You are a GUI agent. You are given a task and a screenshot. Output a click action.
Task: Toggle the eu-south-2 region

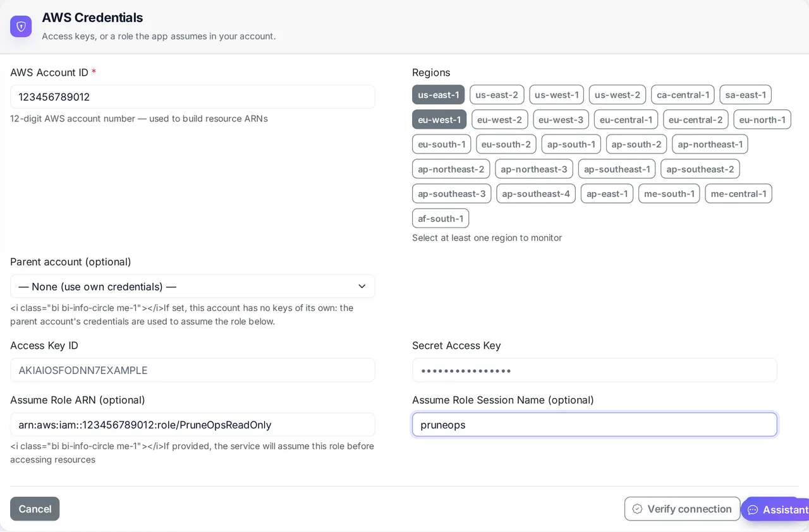pos(506,144)
